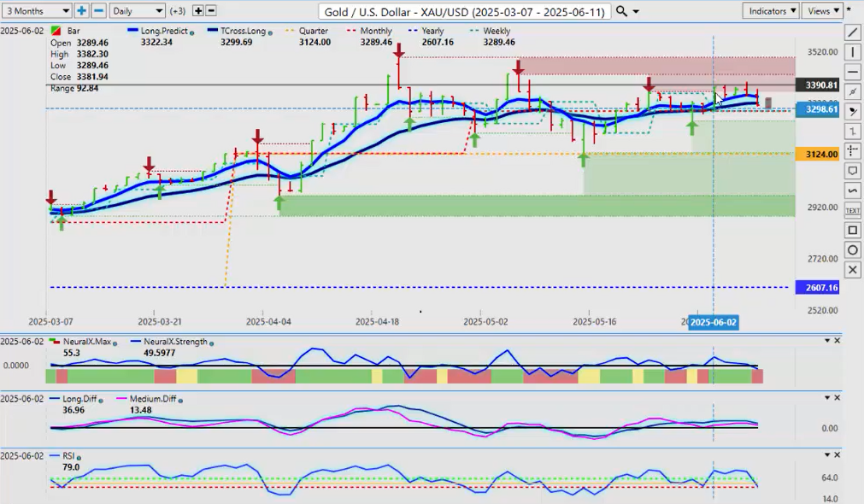Image resolution: width=864 pixels, height=504 pixels.
Task: Click the Long.Diff legend label
Action: (x=79, y=399)
